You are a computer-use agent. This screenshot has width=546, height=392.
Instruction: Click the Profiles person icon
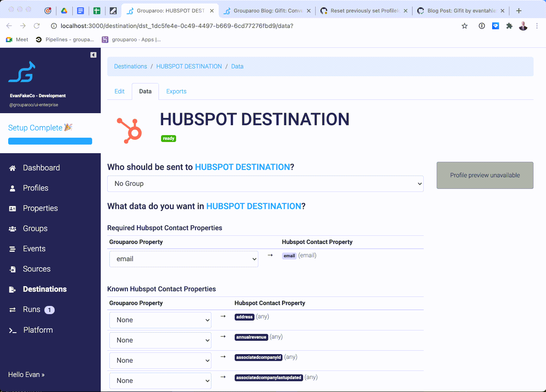[x=12, y=188]
